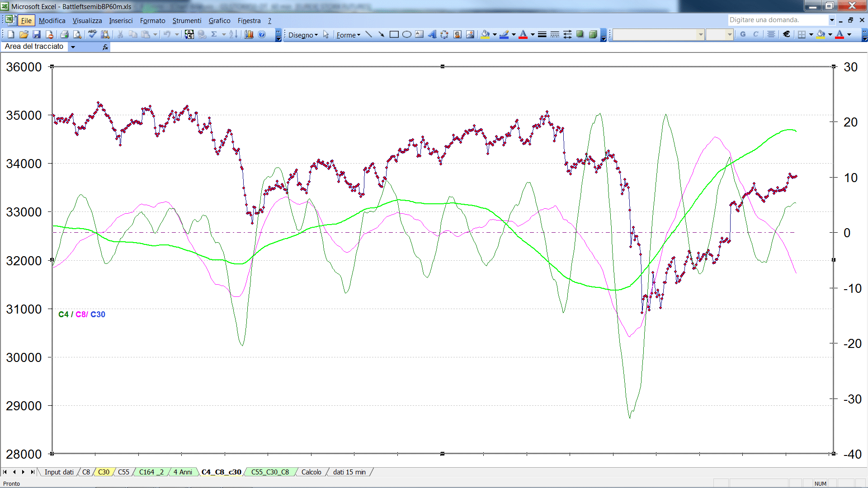
Task: Toggle Bold G formatting button
Action: pyautogui.click(x=743, y=34)
